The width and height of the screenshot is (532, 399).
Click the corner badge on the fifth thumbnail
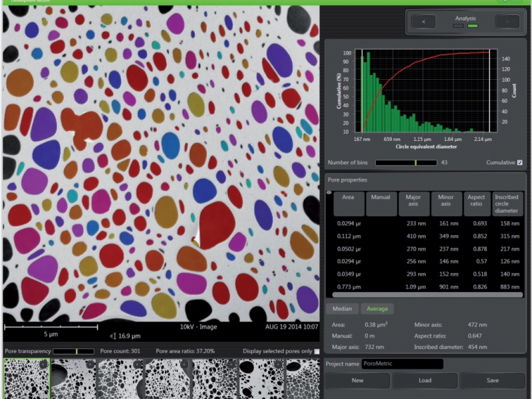point(231,364)
